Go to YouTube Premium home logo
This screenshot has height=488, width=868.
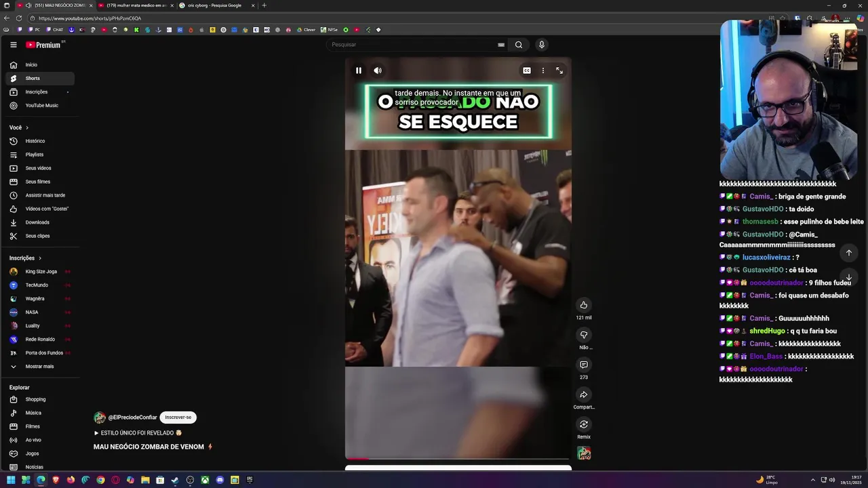click(45, 45)
